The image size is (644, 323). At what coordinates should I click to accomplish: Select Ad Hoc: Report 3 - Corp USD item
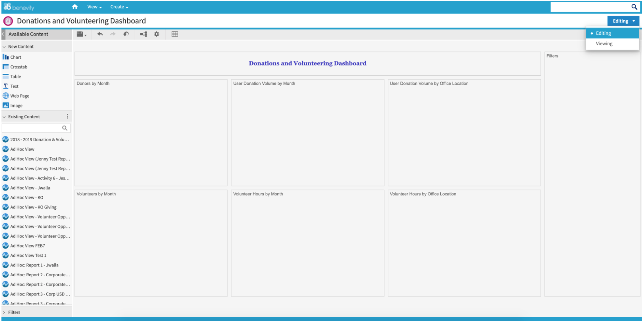[36, 294]
